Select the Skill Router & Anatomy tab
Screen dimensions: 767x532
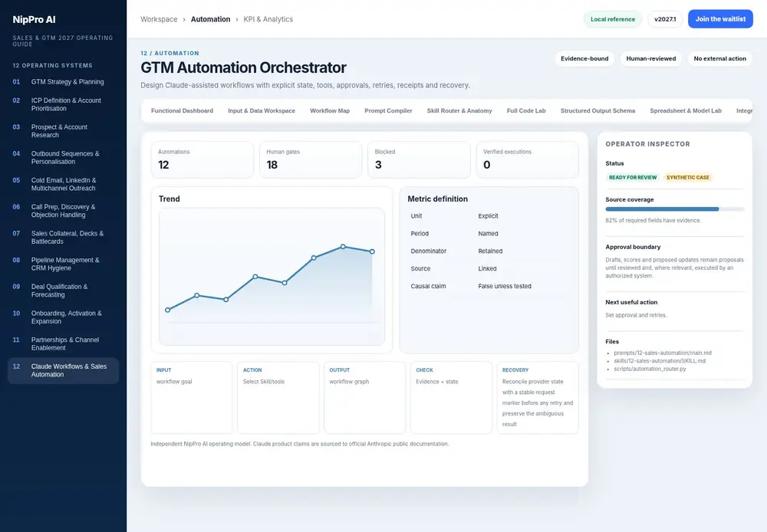[x=459, y=110]
